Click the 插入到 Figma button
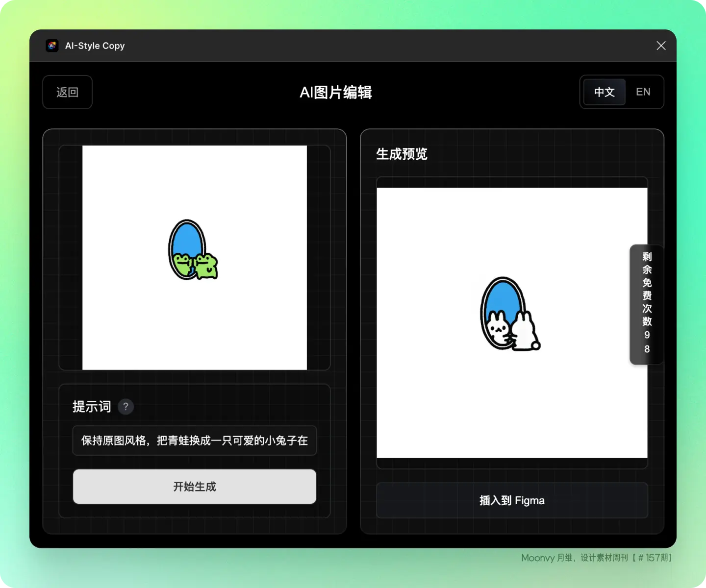706x588 pixels. pos(512,500)
